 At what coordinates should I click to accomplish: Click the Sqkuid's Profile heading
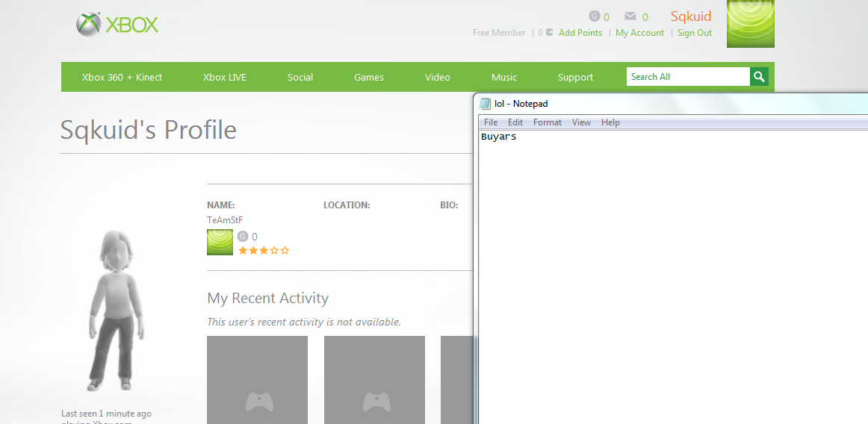point(149,130)
